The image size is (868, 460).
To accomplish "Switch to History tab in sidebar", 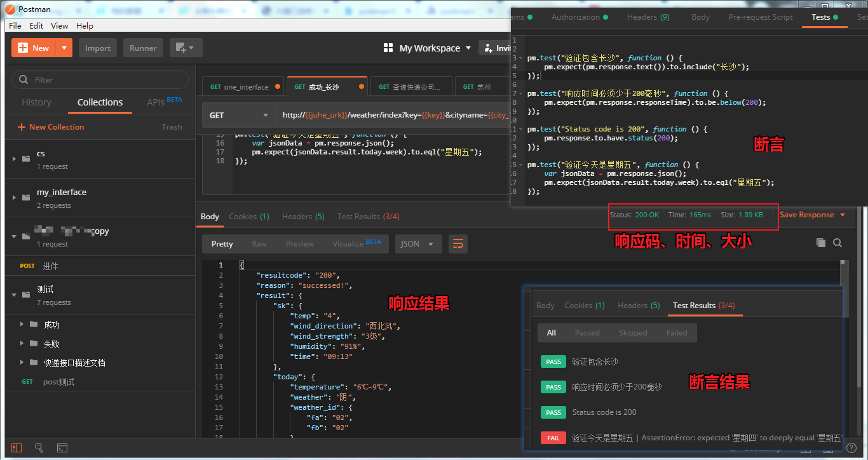I will tap(37, 102).
